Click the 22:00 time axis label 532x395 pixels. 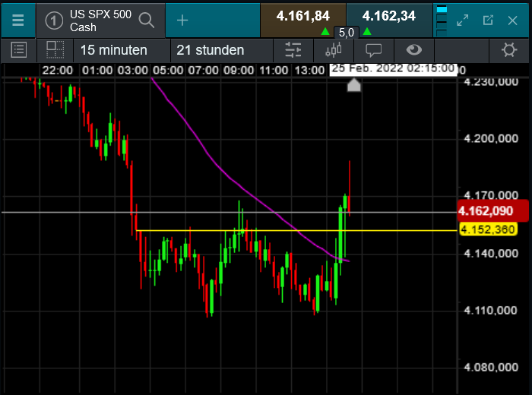[x=57, y=70]
